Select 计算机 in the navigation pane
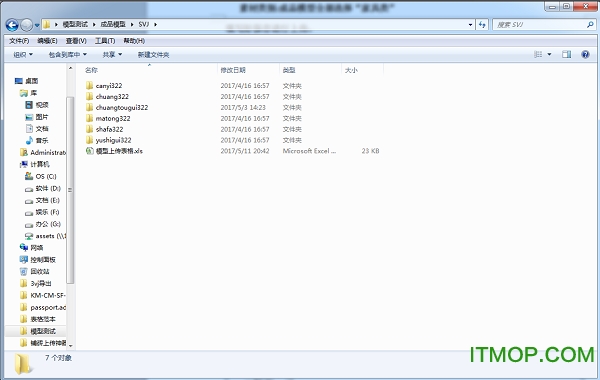The height and width of the screenshot is (380, 600). click(40, 164)
